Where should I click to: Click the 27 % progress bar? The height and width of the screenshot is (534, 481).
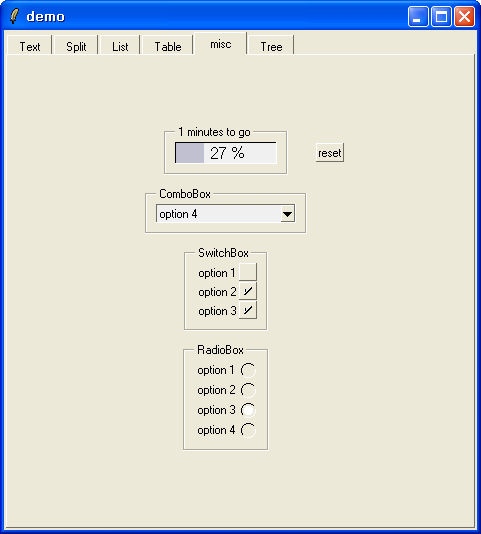226,153
